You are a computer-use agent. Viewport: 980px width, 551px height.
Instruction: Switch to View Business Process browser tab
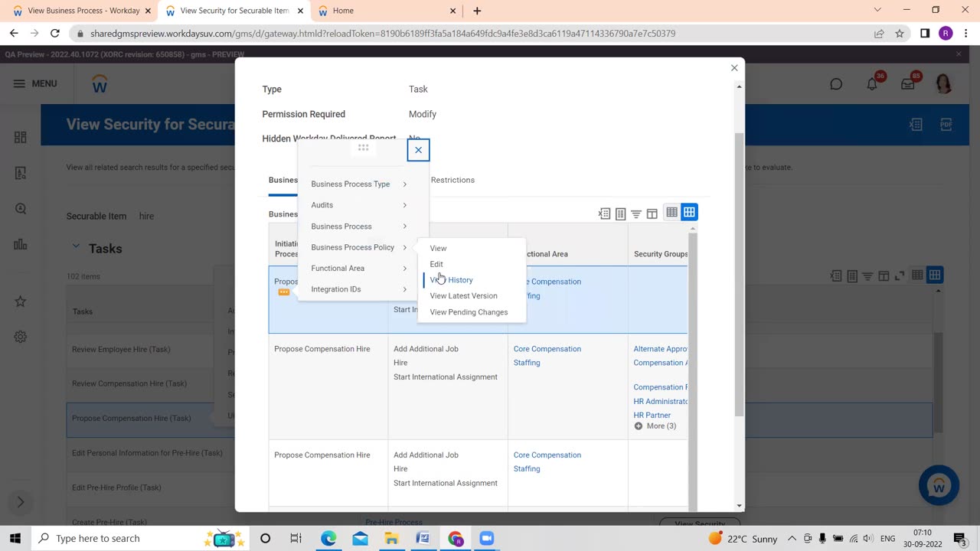click(80, 11)
